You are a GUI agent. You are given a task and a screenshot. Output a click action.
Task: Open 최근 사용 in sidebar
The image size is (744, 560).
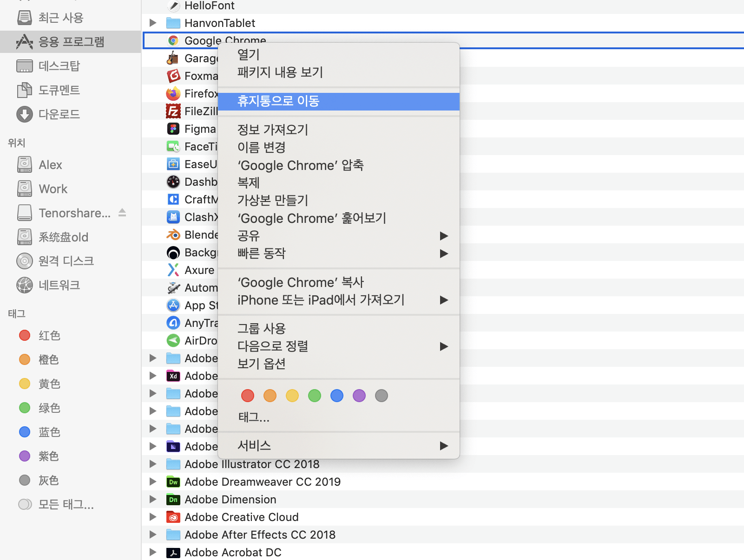tap(71, 18)
